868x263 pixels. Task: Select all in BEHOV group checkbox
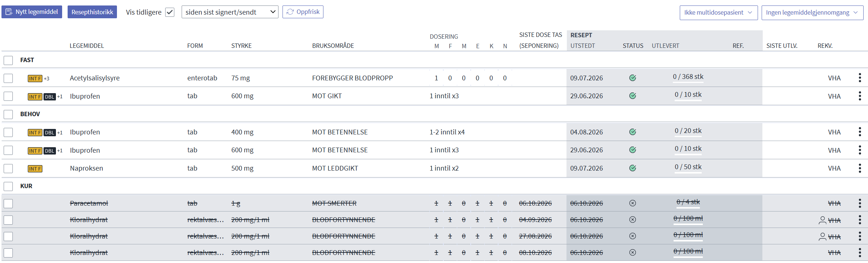coord(8,114)
